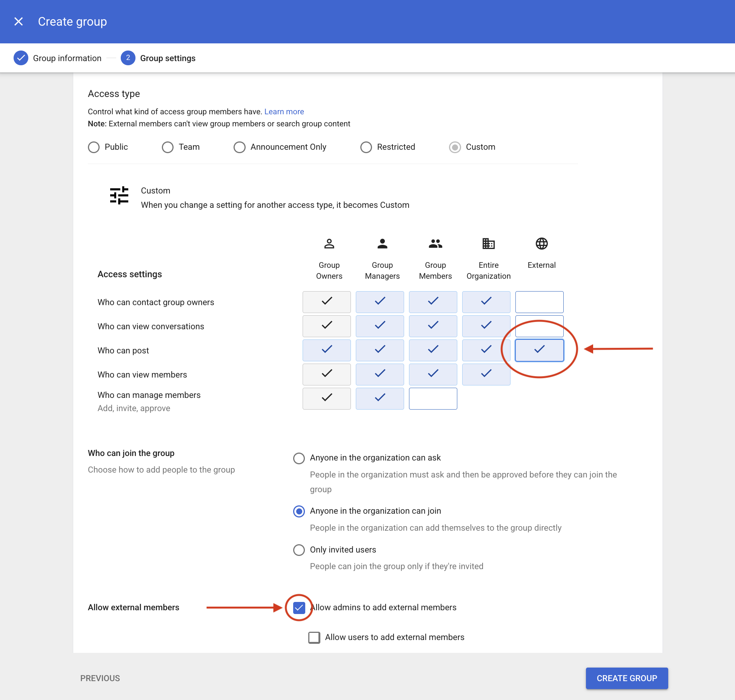Click the Group Members people icon
The height and width of the screenshot is (700, 735).
435,244
